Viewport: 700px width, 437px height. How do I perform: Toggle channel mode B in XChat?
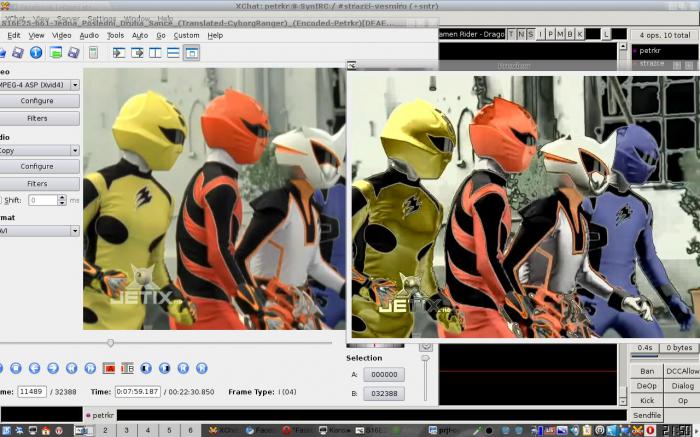click(570, 34)
